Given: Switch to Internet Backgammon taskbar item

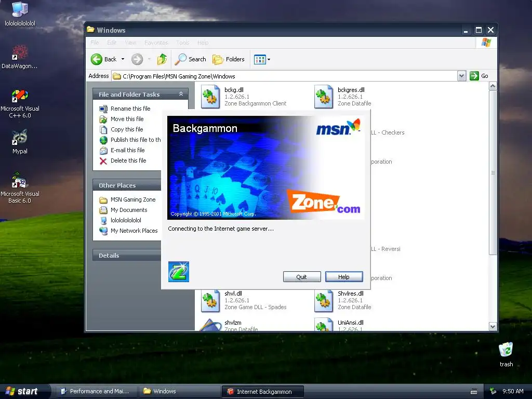Looking at the screenshot, I should [x=262, y=391].
